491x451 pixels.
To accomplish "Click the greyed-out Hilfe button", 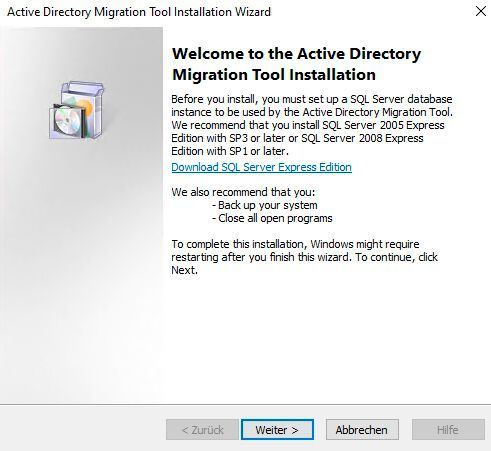I will click(448, 430).
